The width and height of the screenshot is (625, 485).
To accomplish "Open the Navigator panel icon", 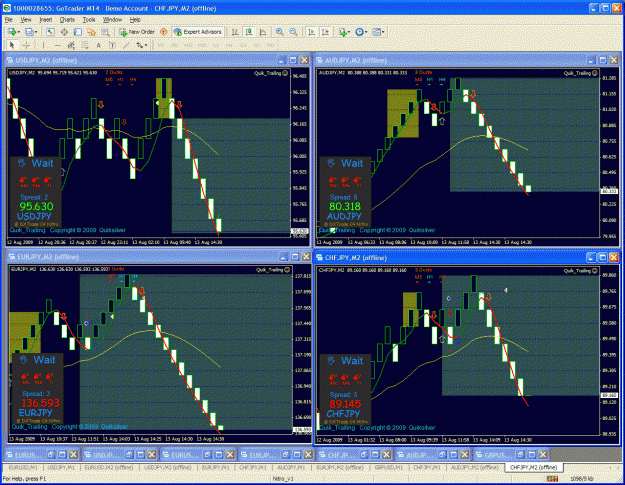I will click(x=78, y=32).
